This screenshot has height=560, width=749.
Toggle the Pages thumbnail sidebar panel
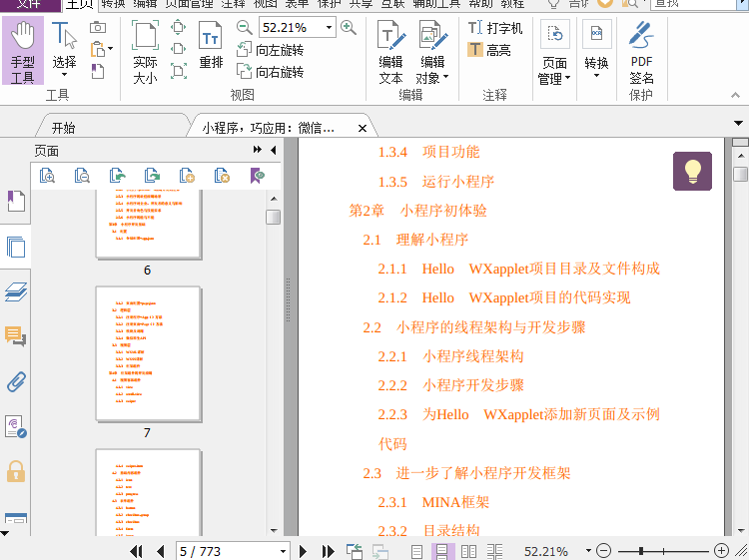16,247
